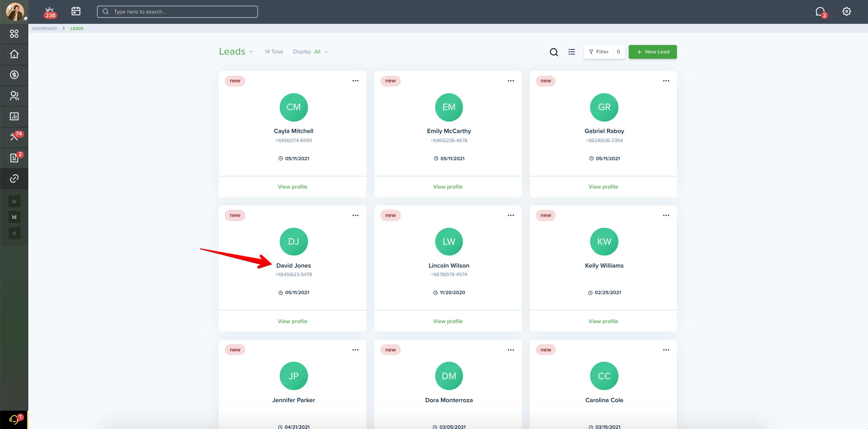View profile of Kelly Williams
This screenshot has width=868, height=429.
(603, 321)
